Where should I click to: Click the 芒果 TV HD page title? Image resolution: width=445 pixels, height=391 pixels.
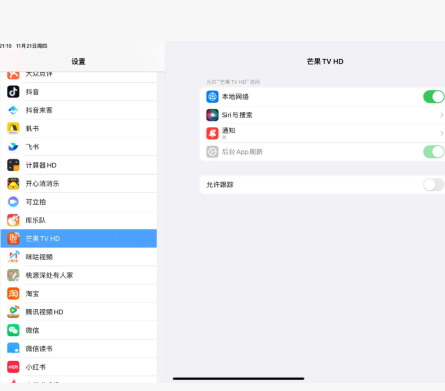(325, 61)
